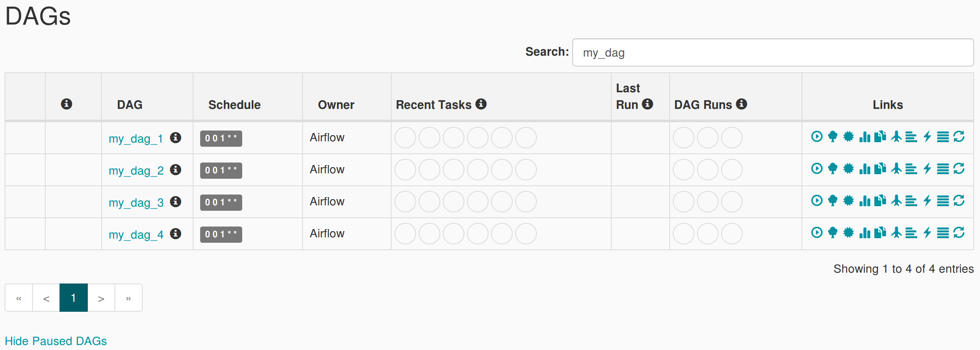Open Tasks Duration bar chart for my_dag_4
This screenshot has width=980, height=350.
coord(865,233)
